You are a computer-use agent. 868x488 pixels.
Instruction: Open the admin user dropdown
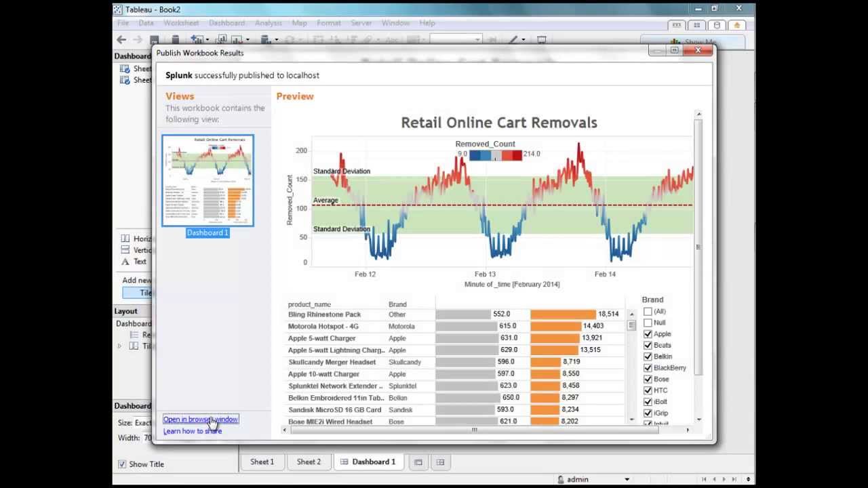click(627, 479)
